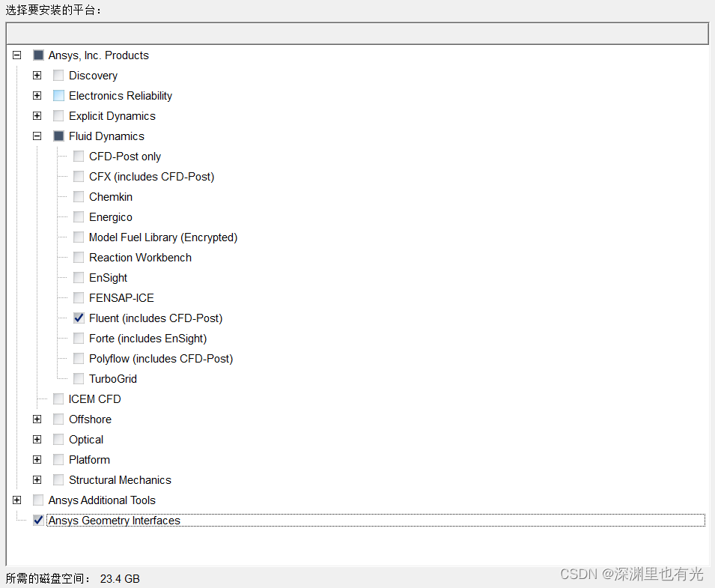Click the Reaction Workbench tree item

(140, 258)
